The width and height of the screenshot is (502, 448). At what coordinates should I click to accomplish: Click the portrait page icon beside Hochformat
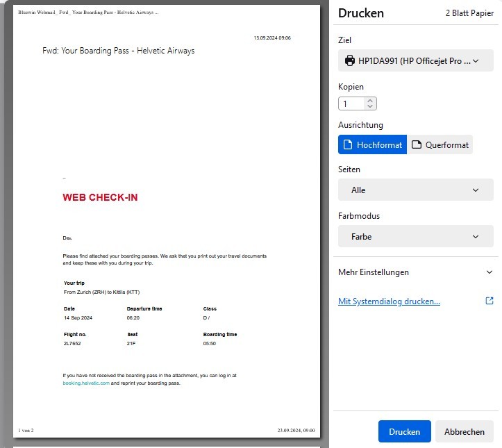(348, 145)
